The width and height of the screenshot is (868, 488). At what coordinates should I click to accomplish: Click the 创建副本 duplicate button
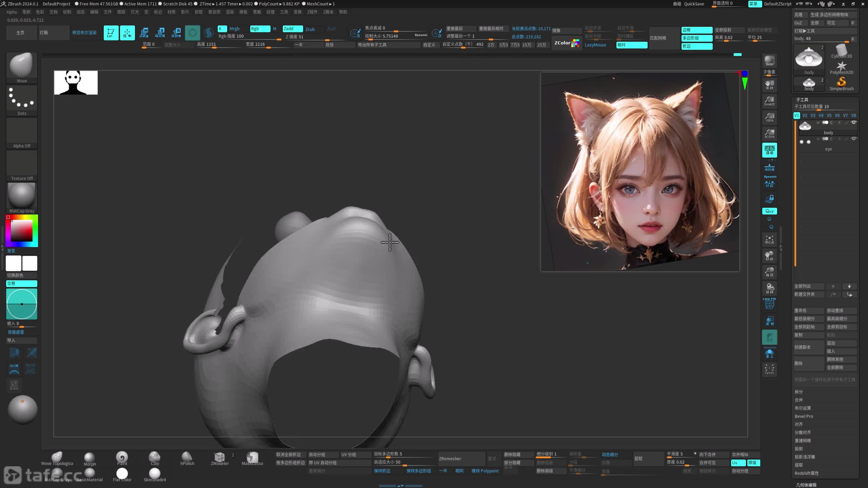(x=809, y=347)
